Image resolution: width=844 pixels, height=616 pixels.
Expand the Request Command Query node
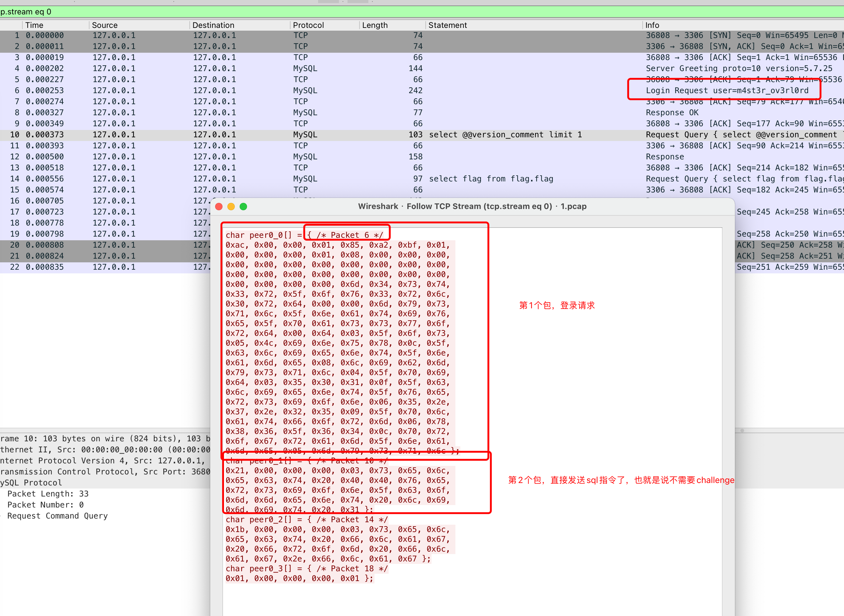(57, 516)
